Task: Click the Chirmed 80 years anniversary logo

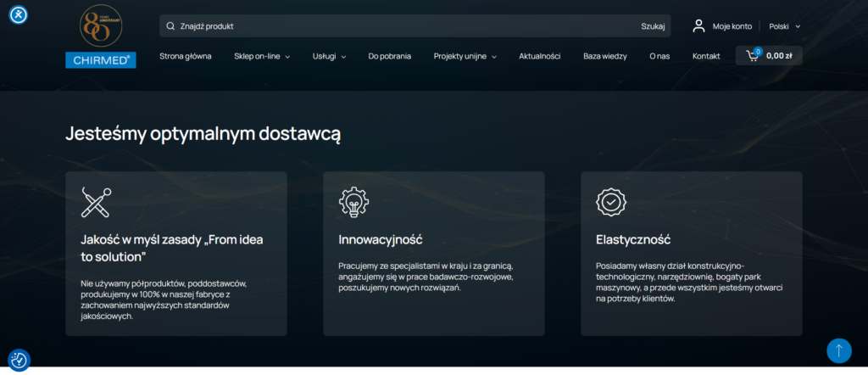Action: pyautogui.click(x=101, y=36)
